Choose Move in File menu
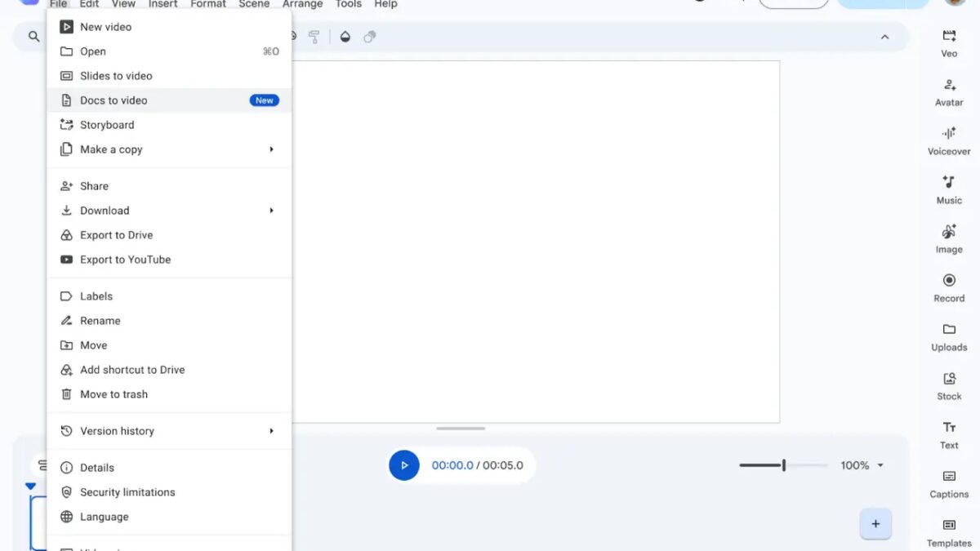The image size is (980, 551). pos(169,345)
